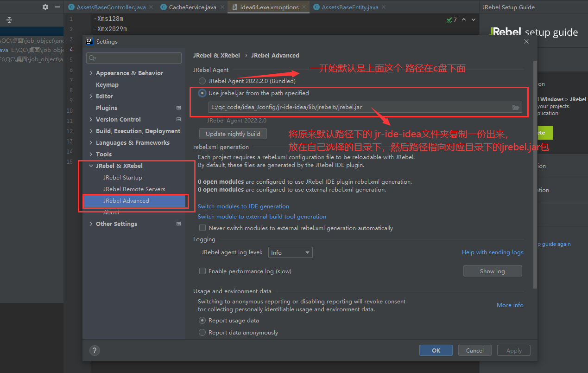Screen dimensions: 588x373
Task: Expand the Other Settings tree node
Action: click(91, 224)
